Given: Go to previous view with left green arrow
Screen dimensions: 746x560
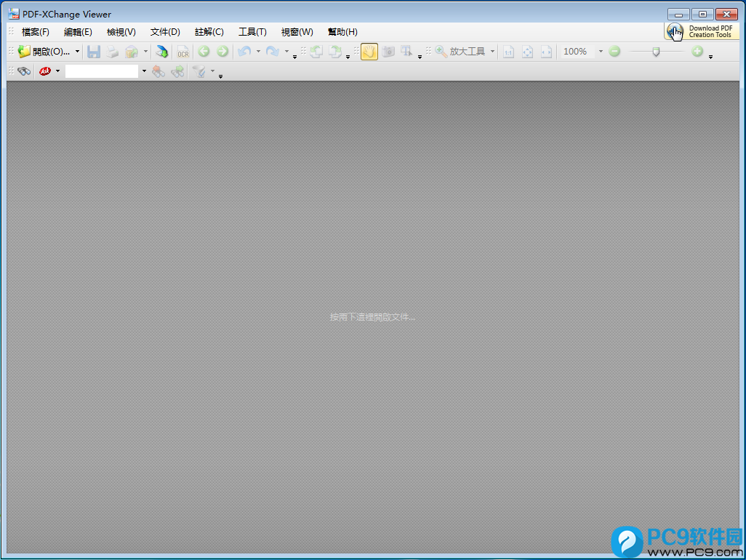Looking at the screenshot, I should pyautogui.click(x=204, y=52).
